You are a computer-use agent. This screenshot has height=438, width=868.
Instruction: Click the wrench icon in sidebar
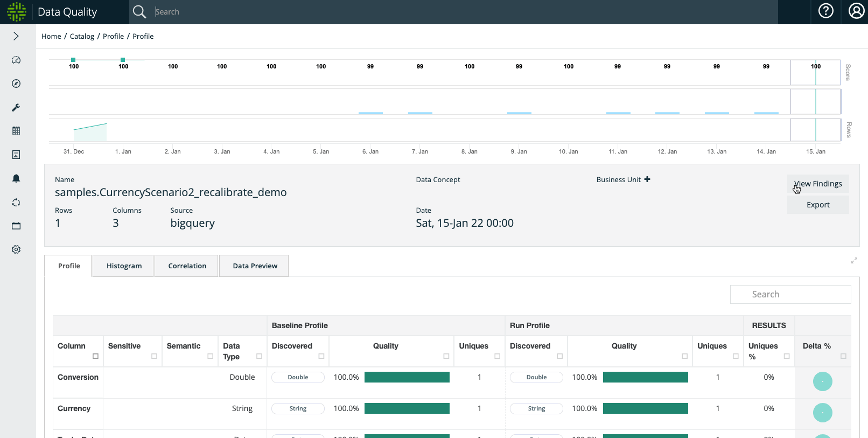click(16, 107)
